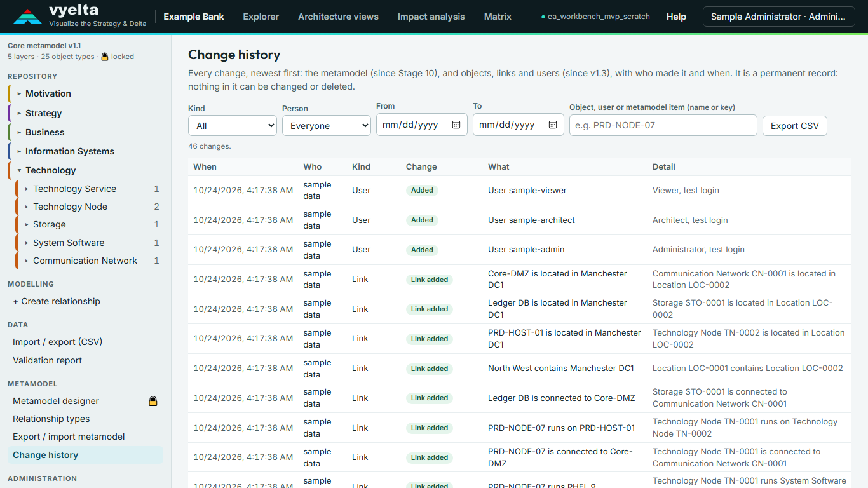Screen dimensions: 868x488
Task: Expand the Information Systems layer
Action: [19, 151]
